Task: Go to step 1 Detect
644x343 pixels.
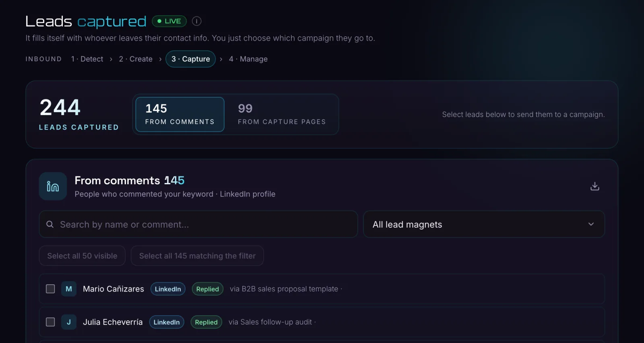Action: [x=87, y=59]
